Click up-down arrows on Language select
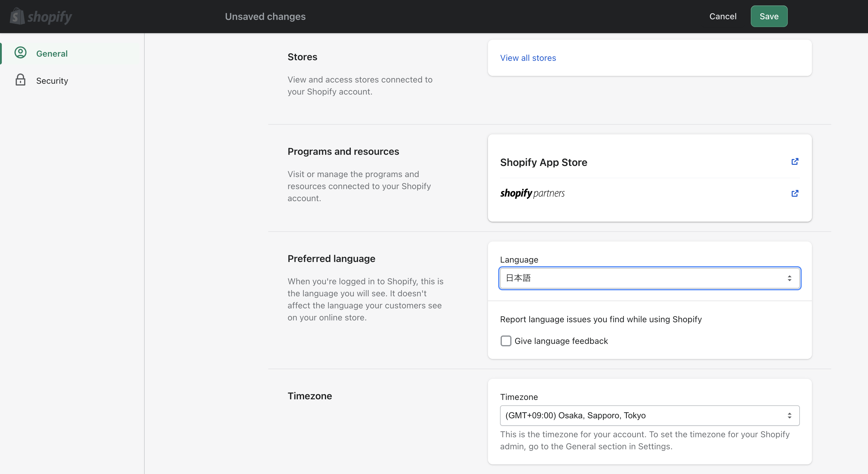Screen dimensions: 868x474 pos(789,278)
